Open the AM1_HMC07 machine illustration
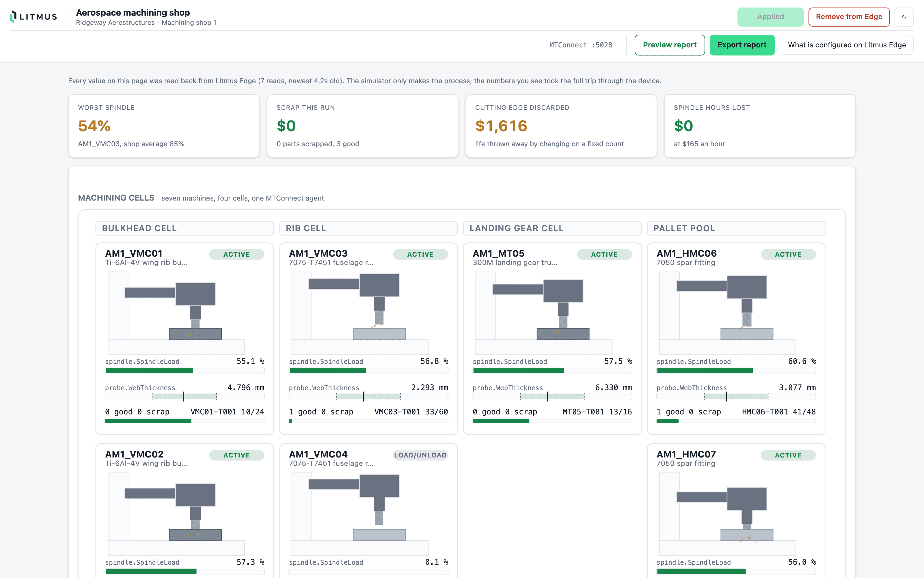924x578 pixels. pos(728,514)
